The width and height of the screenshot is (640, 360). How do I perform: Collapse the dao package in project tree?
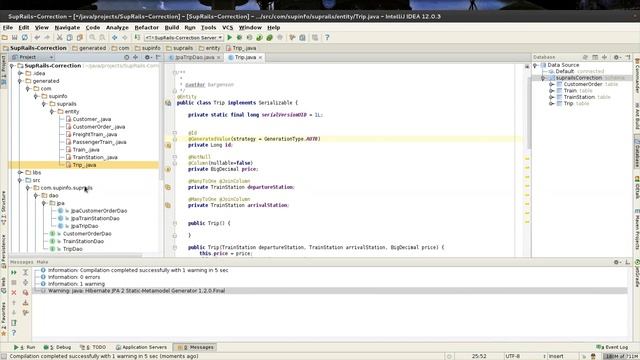tap(36, 196)
